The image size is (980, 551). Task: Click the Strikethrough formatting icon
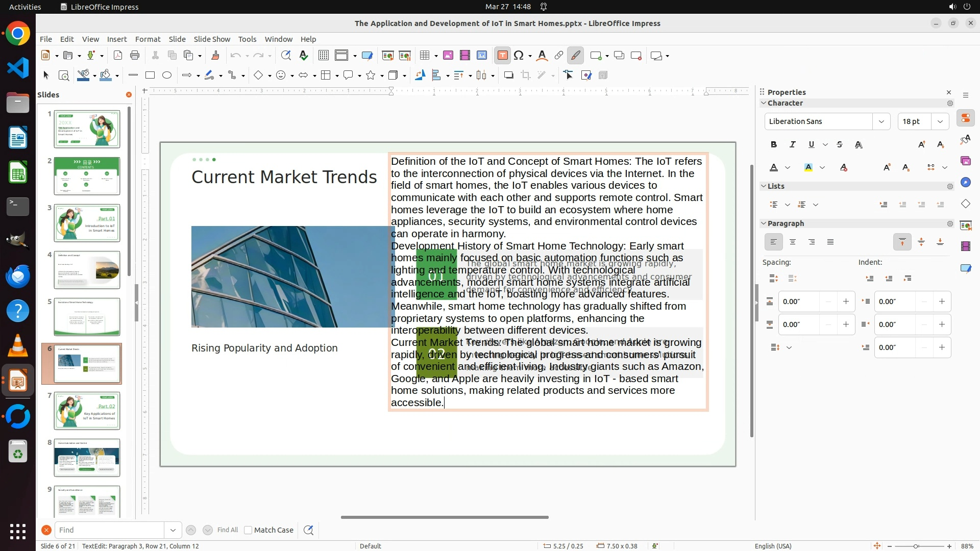tap(840, 145)
